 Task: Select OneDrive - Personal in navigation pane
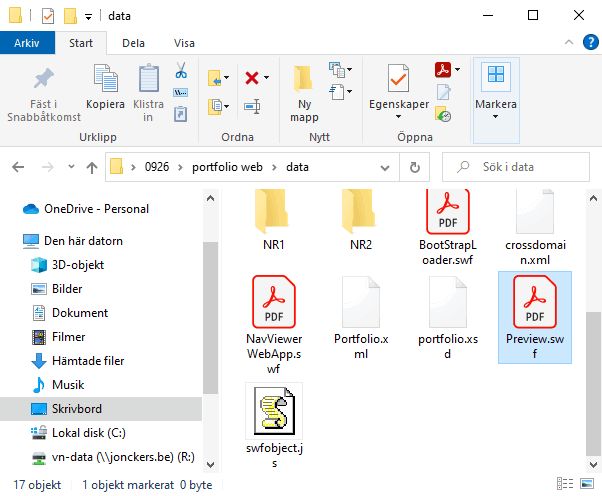(96, 209)
